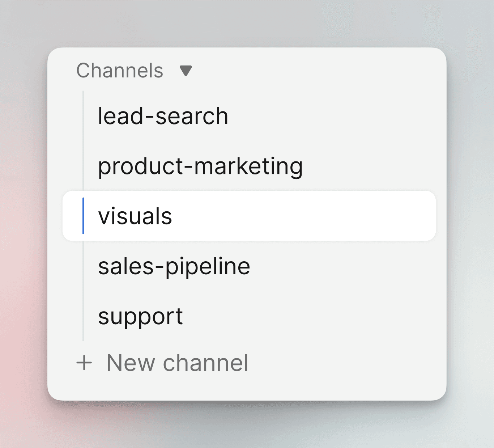Image resolution: width=494 pixels, height=448 pixels.
Task: Click the word 'pipeline' in sales-pipeline
Action: pos(208,266)
